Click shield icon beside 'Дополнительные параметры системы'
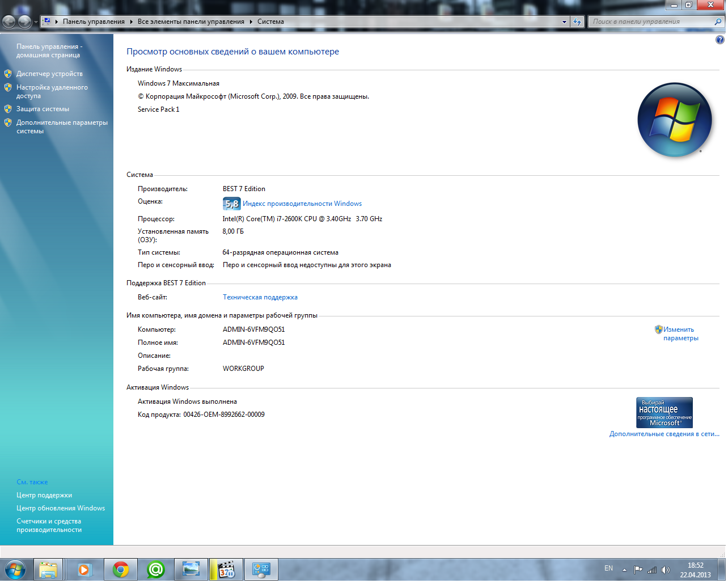Screen dimensions: 728x583 tap(8, 123)
